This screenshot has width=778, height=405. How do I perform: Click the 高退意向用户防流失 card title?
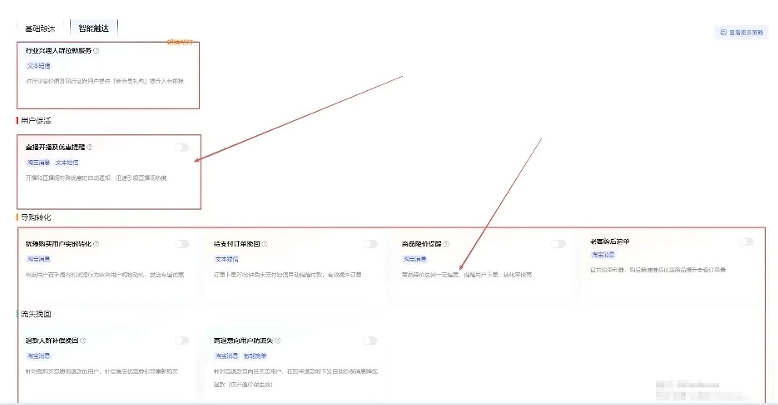pyautogui.click(x=243, y=340)
